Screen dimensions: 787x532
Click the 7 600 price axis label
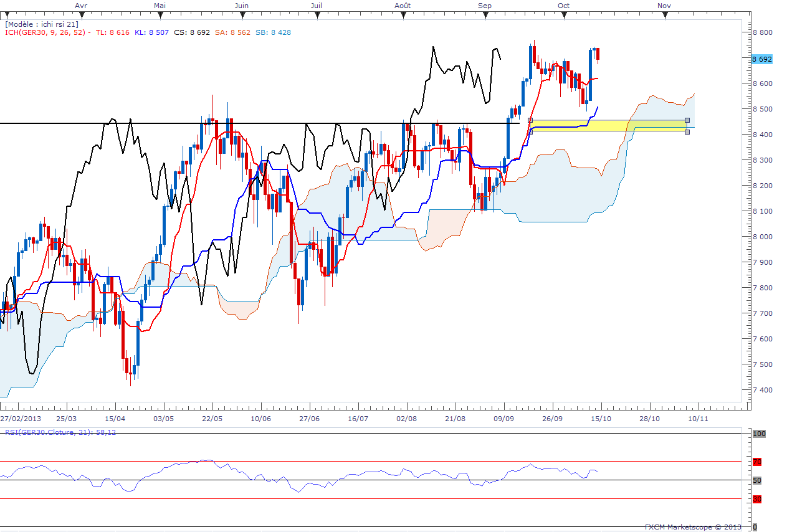(x=763, y=339)
